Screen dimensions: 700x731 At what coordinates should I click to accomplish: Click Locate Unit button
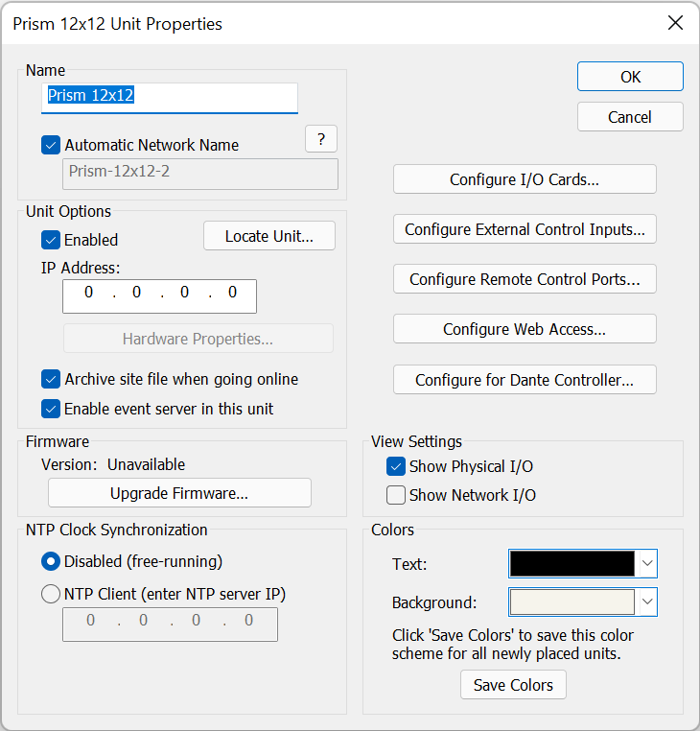click(269, 236)
